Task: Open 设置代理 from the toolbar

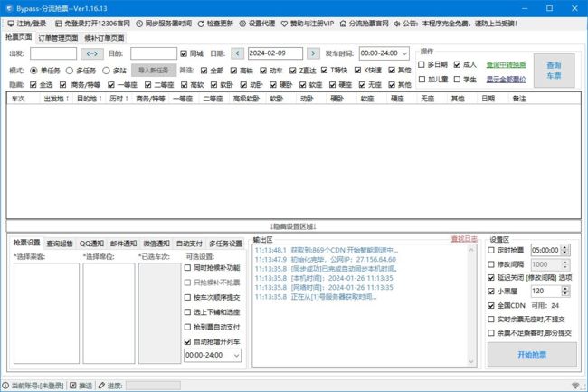Action: 257,24
